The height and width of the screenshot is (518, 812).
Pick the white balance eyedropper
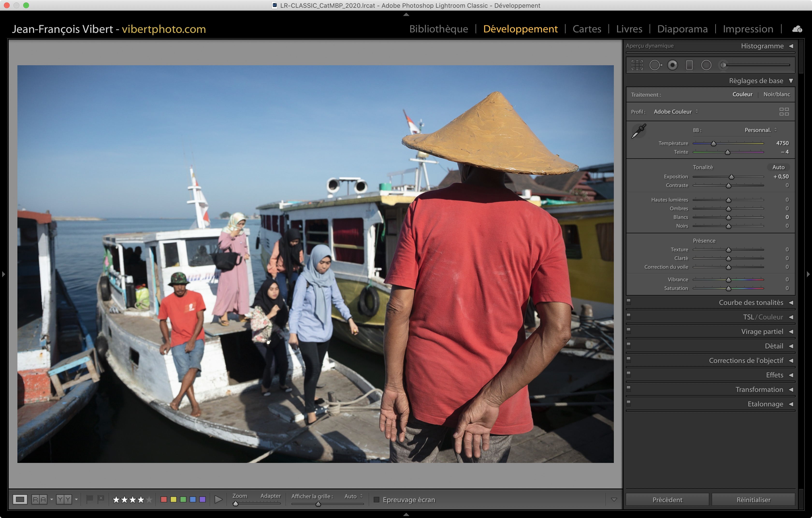click(638, 131)
